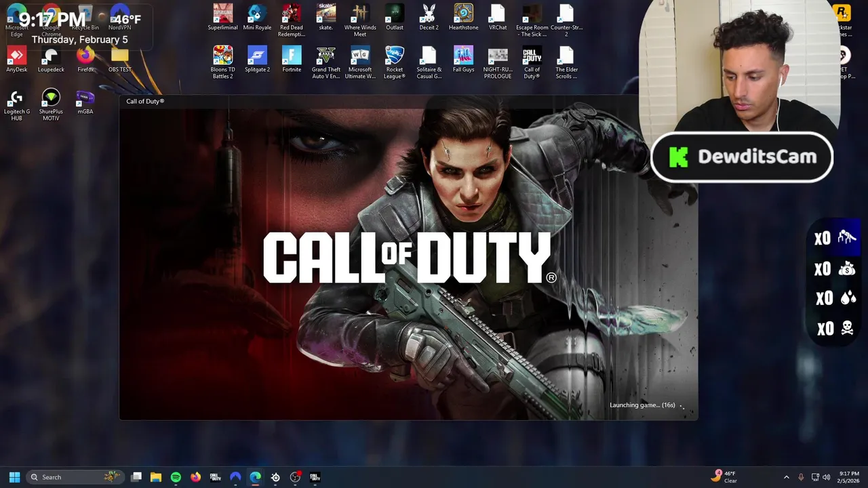Select the Fall Guys desktop icon
Screen dimensions: 868x488
tap(463, 60)
